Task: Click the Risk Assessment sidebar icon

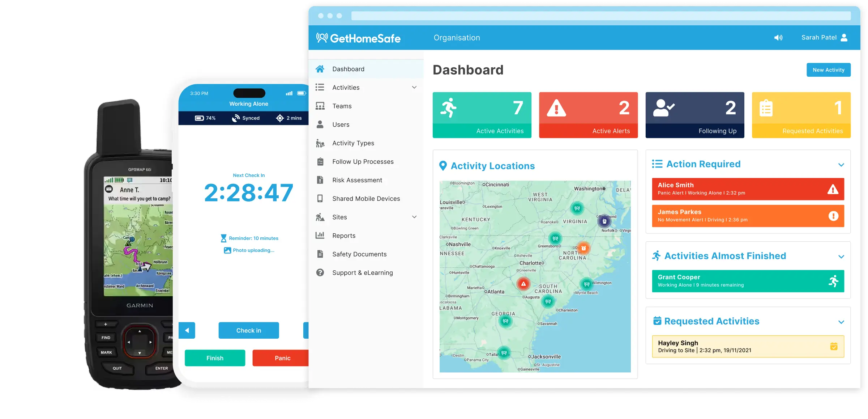Action: click(x=320, y=180)
